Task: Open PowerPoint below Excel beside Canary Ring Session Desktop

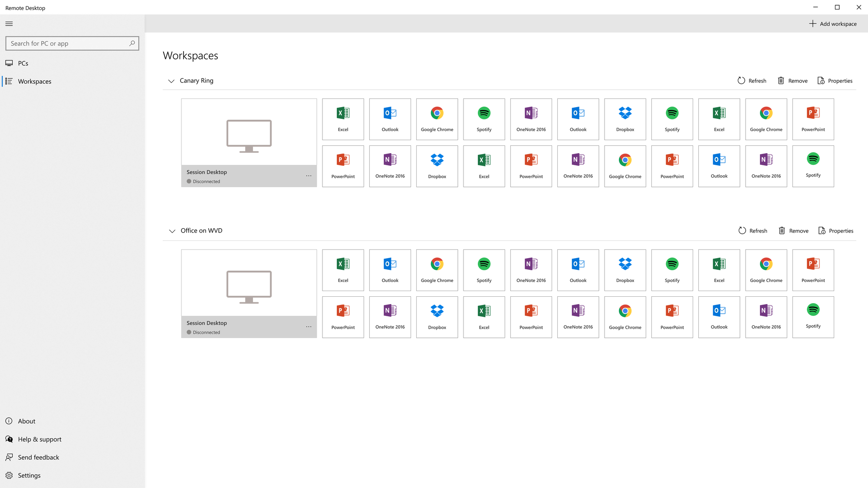Action: pyautogui.click(x=343, y=166)
